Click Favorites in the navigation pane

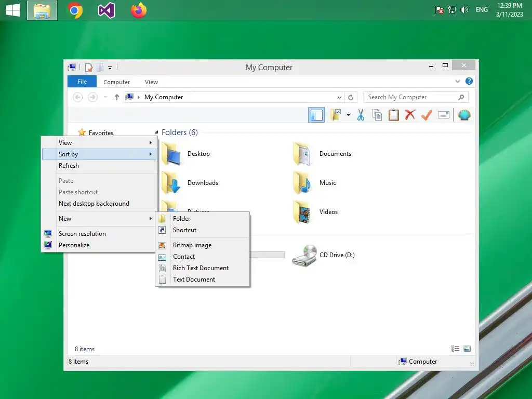(x=101, y=132)
